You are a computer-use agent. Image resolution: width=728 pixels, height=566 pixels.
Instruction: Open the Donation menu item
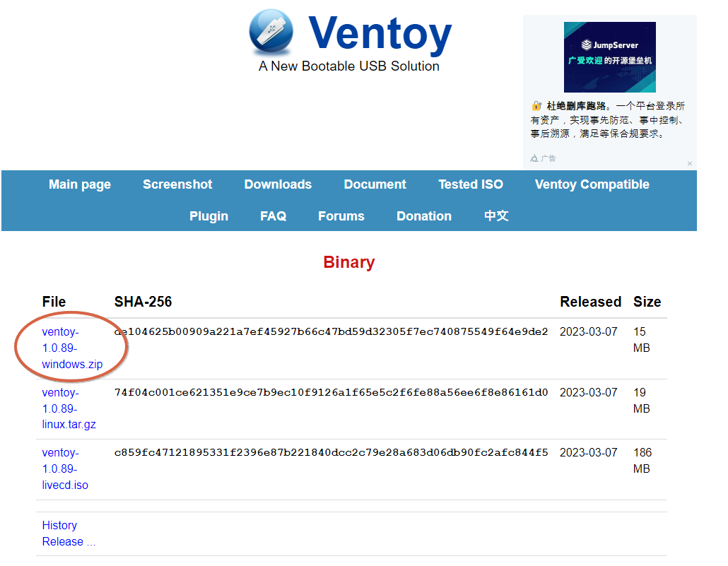click(424, 216)
